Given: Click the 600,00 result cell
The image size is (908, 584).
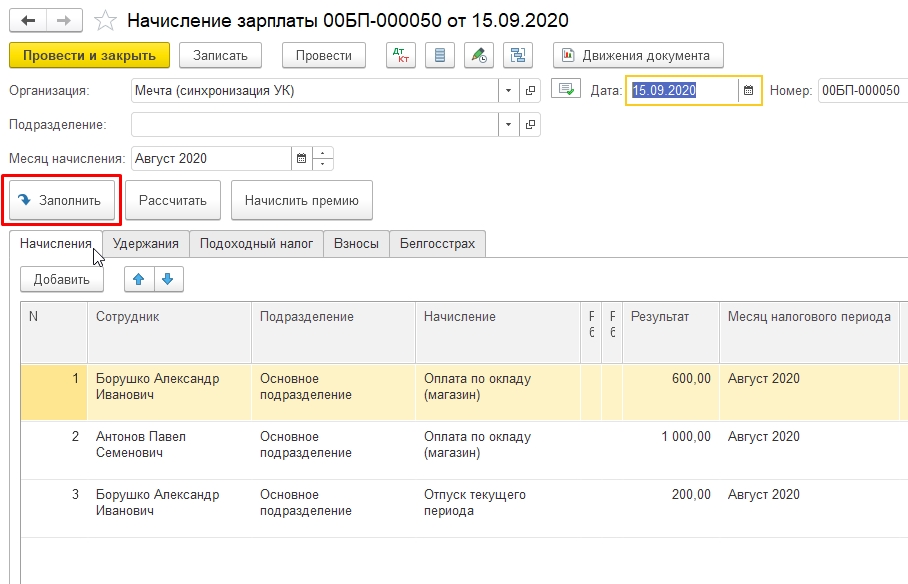Looking at the screenshot, I should [x=671, y=392].
